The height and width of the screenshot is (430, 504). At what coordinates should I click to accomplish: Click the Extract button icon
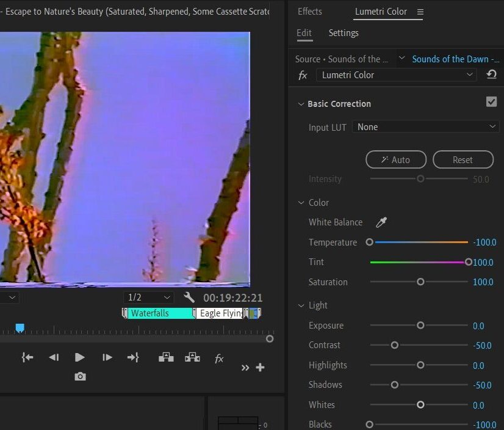192,357
